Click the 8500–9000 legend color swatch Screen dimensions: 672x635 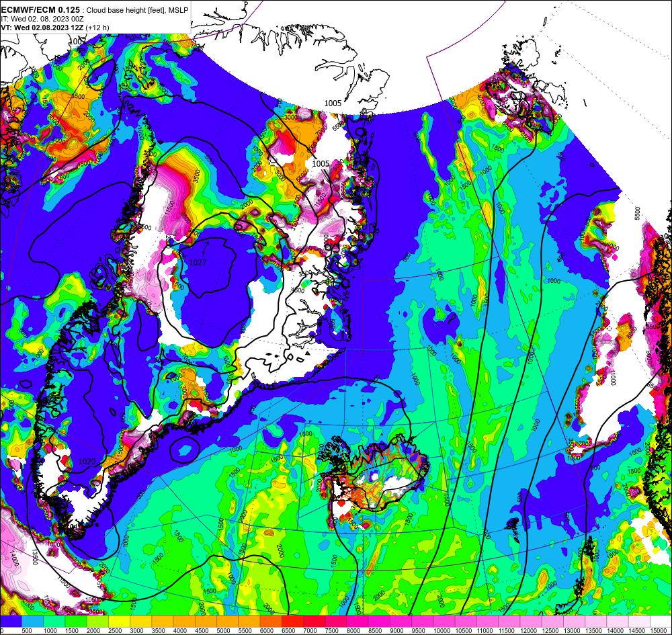coord(379,622)
